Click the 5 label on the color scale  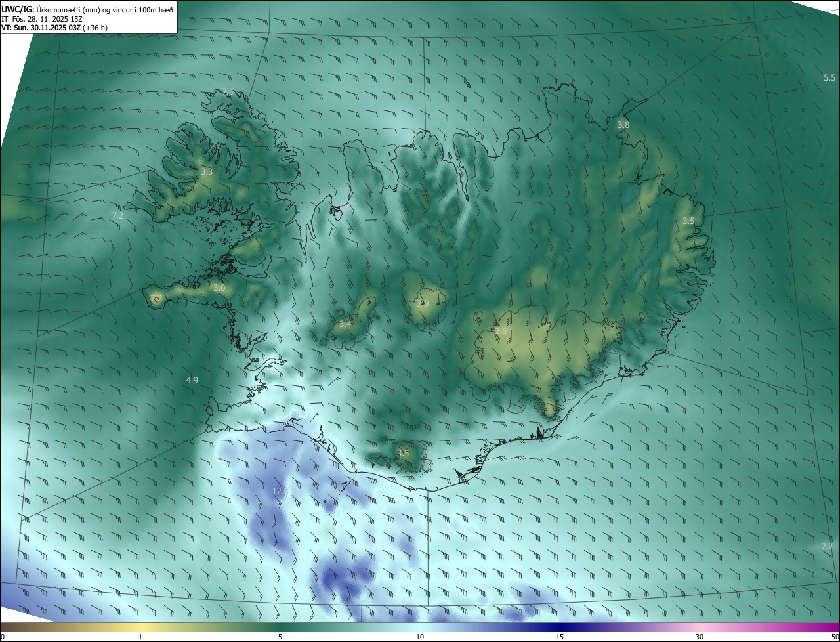[x=280, y=637]
